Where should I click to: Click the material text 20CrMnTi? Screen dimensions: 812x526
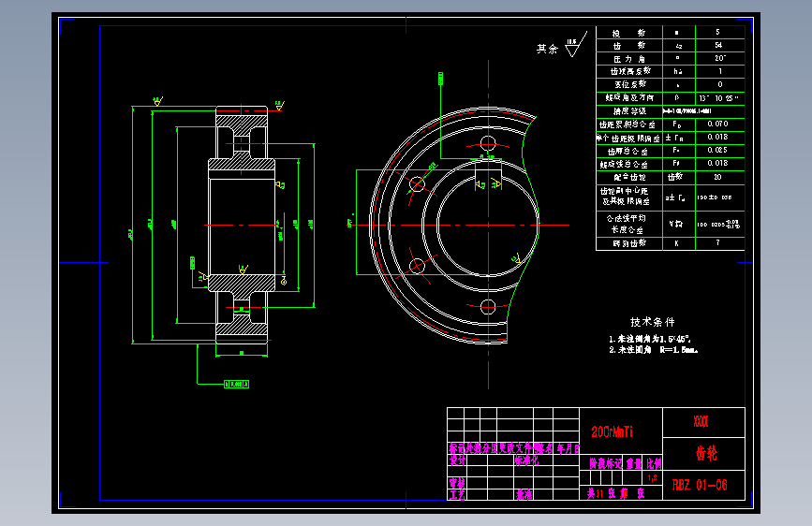point(613,431)
